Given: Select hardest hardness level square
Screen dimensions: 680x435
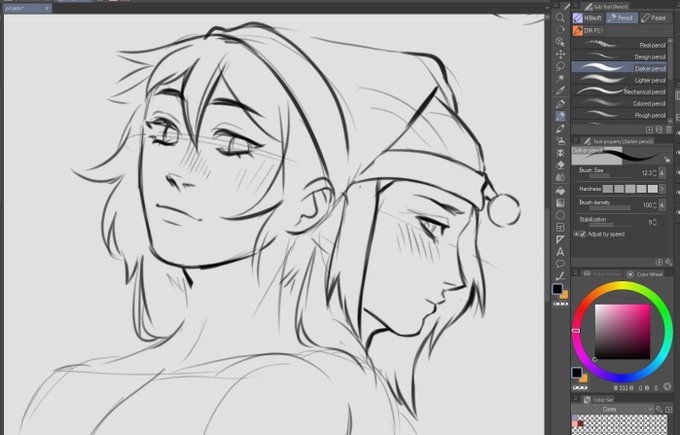Looking at the screenshot, I should [x=653, y=189].
